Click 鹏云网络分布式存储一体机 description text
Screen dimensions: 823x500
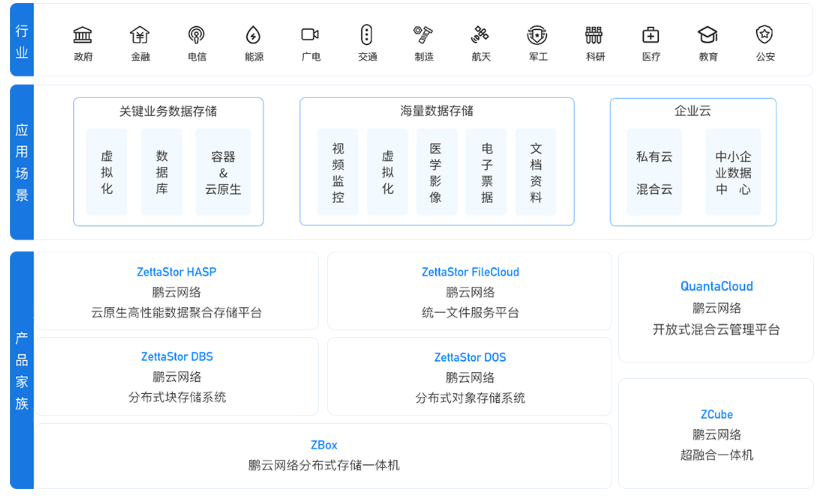(x=324, y=465)
